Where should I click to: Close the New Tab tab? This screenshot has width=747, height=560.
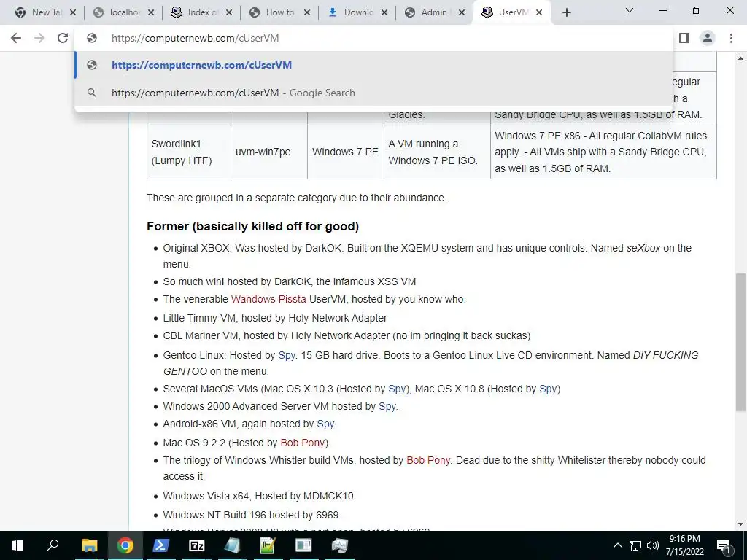pos(73,13)
